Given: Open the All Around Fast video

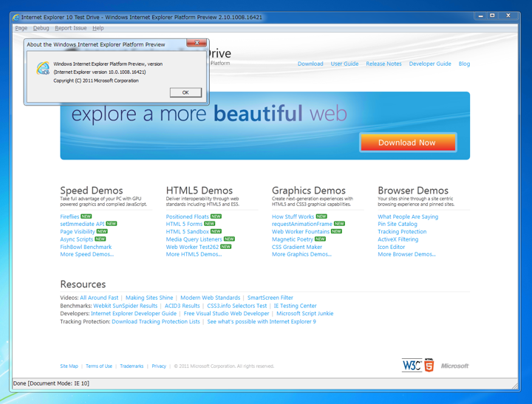Looking at the screenshot, I should point(99,298).
